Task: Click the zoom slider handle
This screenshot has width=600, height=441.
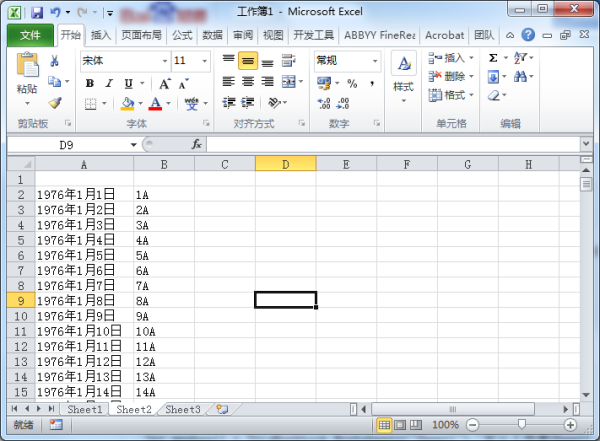Action: tap(521, 424)
